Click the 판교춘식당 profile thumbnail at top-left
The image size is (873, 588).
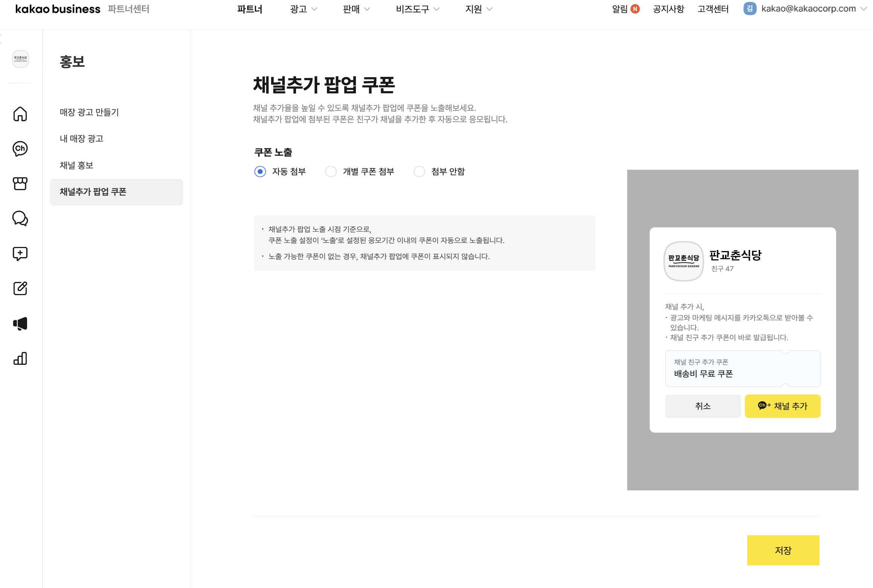[20, 59]
